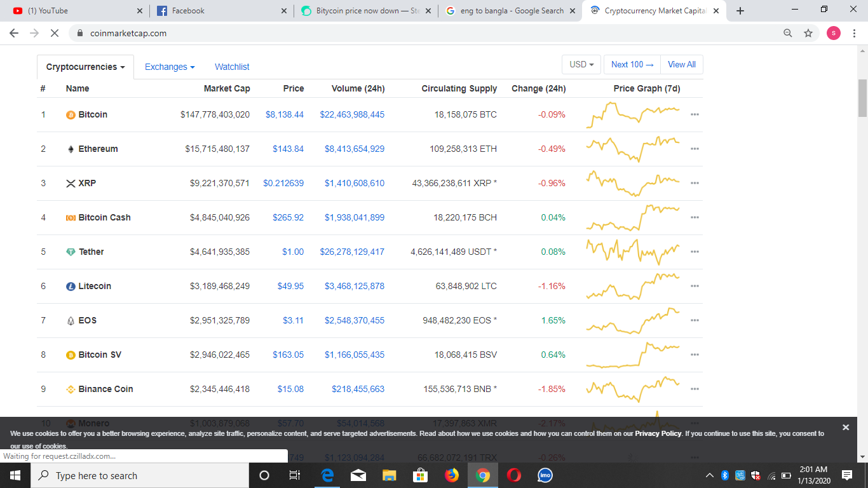Screen dimensions: 868x488
Task: Open the three-dot menu for EOS
Action: [x=695, y=320]
